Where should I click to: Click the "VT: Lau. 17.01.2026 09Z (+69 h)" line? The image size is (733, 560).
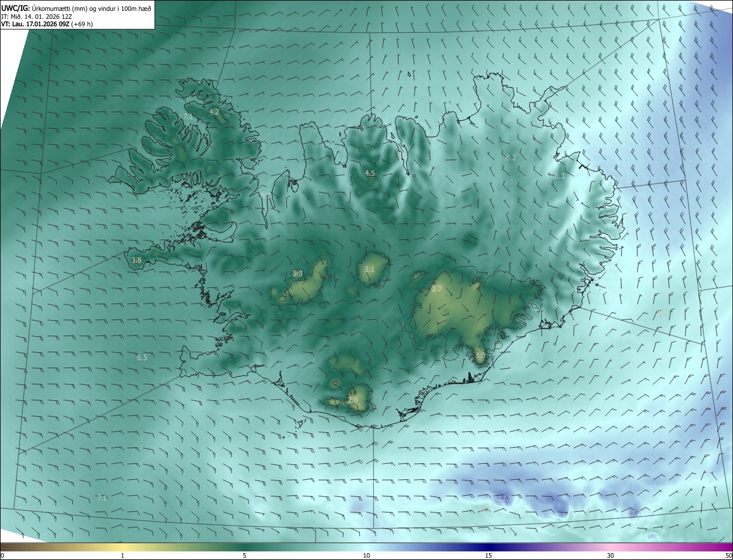47,24
